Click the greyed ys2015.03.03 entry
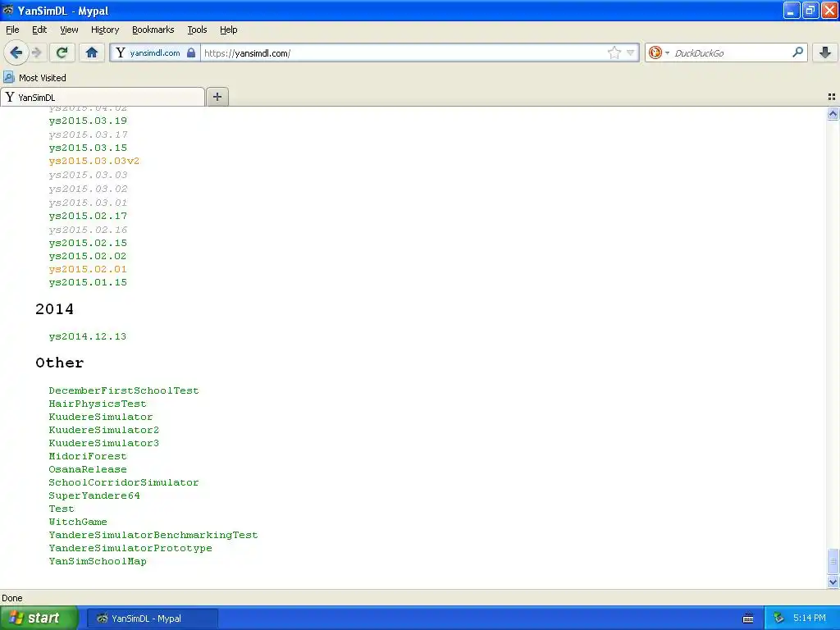 [88, 175]
